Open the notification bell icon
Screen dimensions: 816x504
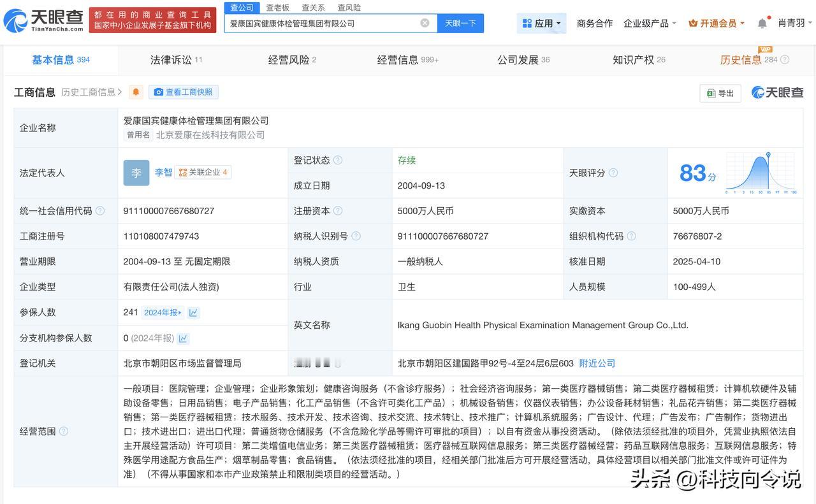[x=762, y=23]
